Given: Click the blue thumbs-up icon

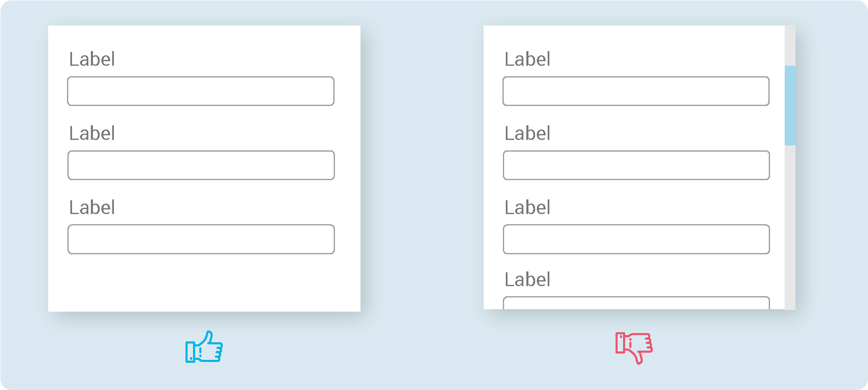Looking at the screenshot, I should click(204, 347).
